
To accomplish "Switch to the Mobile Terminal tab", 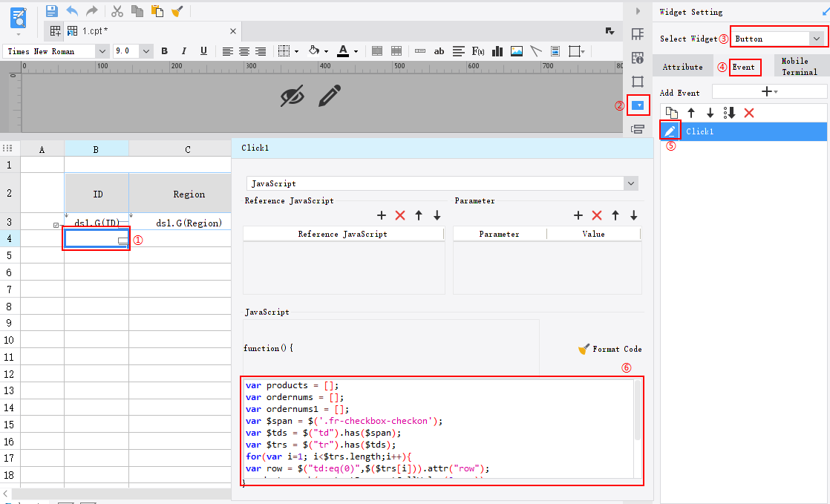I will 799,66.
